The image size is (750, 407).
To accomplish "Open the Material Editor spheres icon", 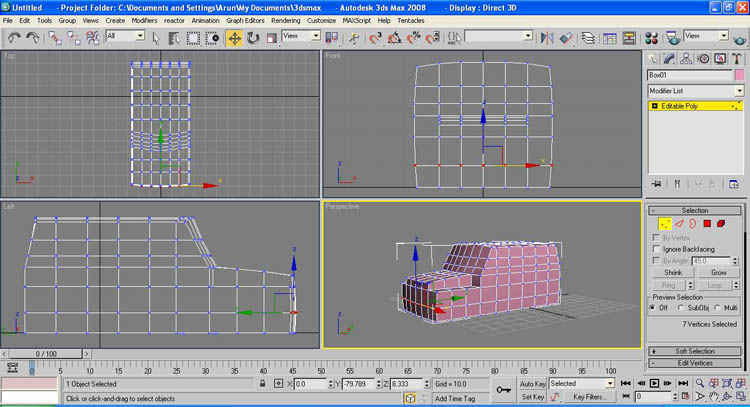I will pyautogui.click(x=651, y=38).
